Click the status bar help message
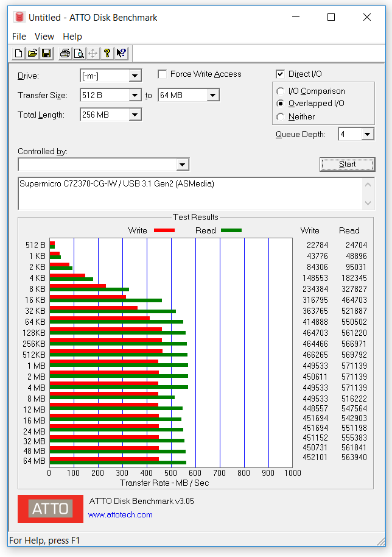392x557 pixels. click(x=44, y=541)
